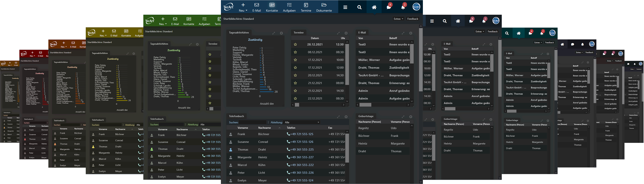644x184 pixels.
Task: Open notifications bell with badge 2 in blue header
Action: tap(403, 7)
